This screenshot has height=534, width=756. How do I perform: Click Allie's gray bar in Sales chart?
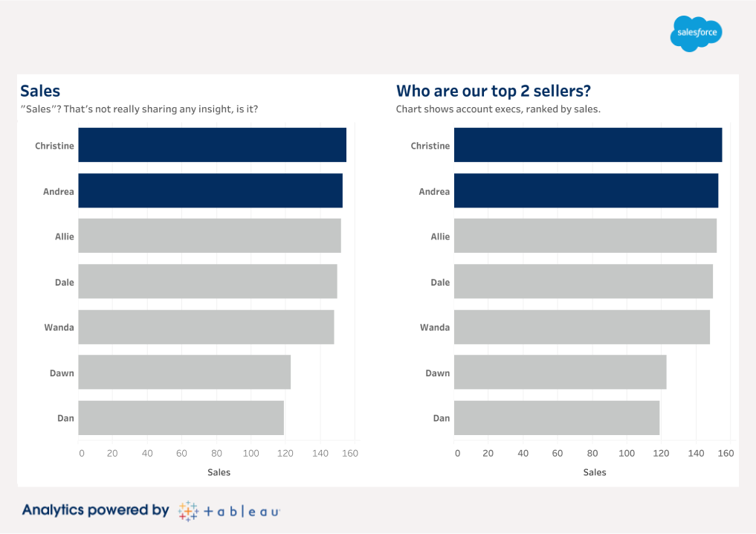(x=210, y=236)
